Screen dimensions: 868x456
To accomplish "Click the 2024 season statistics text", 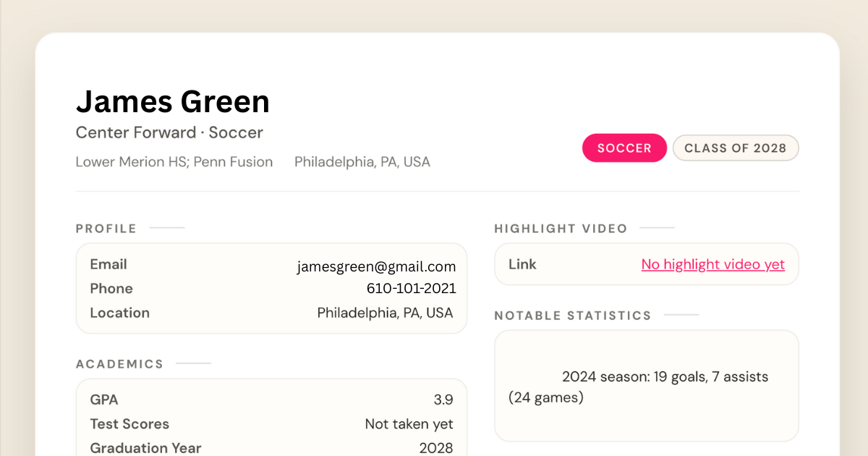I will pos(664,377).
